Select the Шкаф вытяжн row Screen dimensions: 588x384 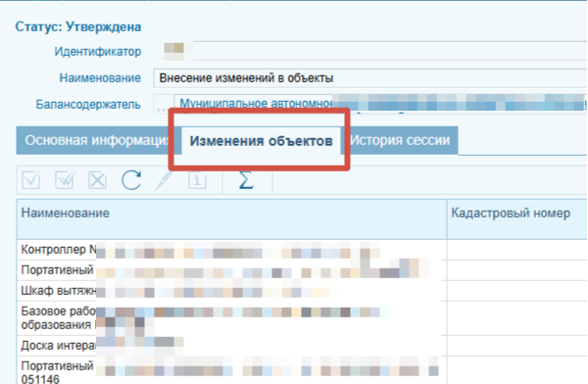(x=302, y=291)
